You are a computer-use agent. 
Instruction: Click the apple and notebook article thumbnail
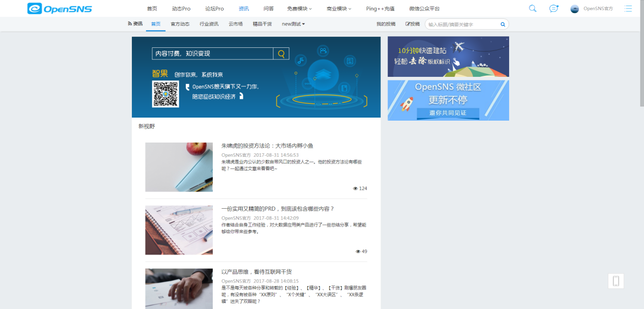click(x=179, y=167)
